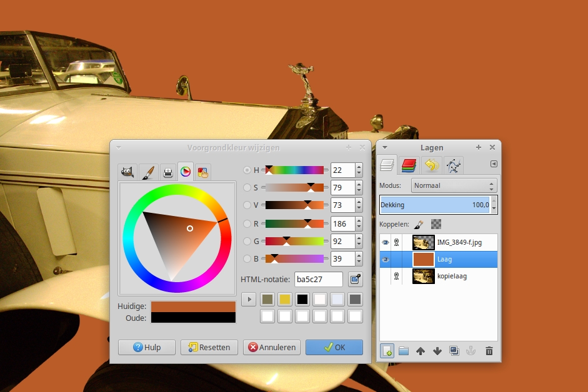The width and height of the screenshot is (588, 392).
Task: Select the S saturation radio button
Action: coord(247,187)
